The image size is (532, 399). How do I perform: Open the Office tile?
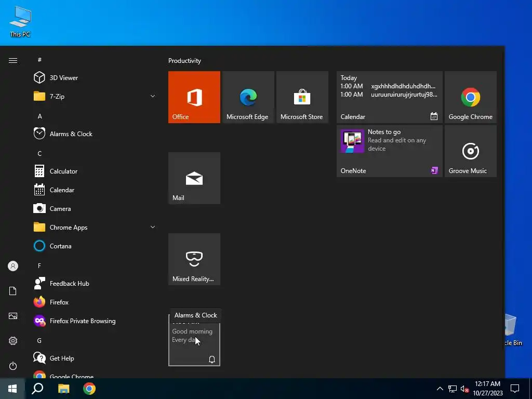click(x=194, y=97)
